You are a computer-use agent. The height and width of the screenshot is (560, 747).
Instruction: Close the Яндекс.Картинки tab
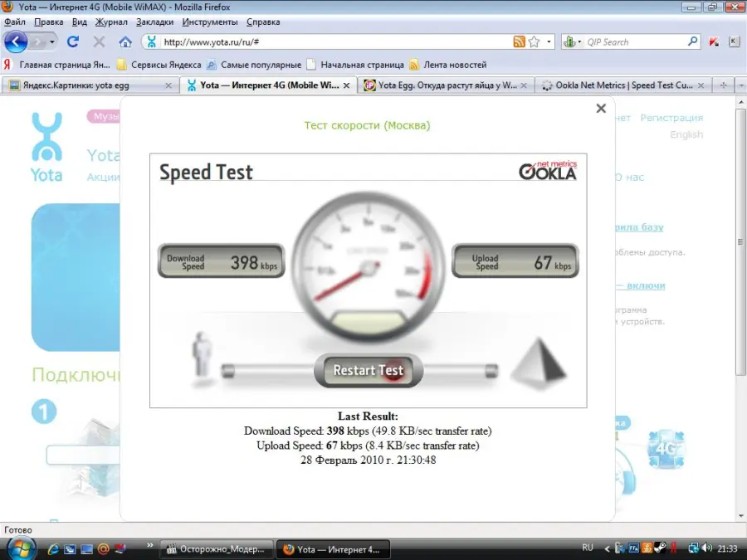(168, 85)
